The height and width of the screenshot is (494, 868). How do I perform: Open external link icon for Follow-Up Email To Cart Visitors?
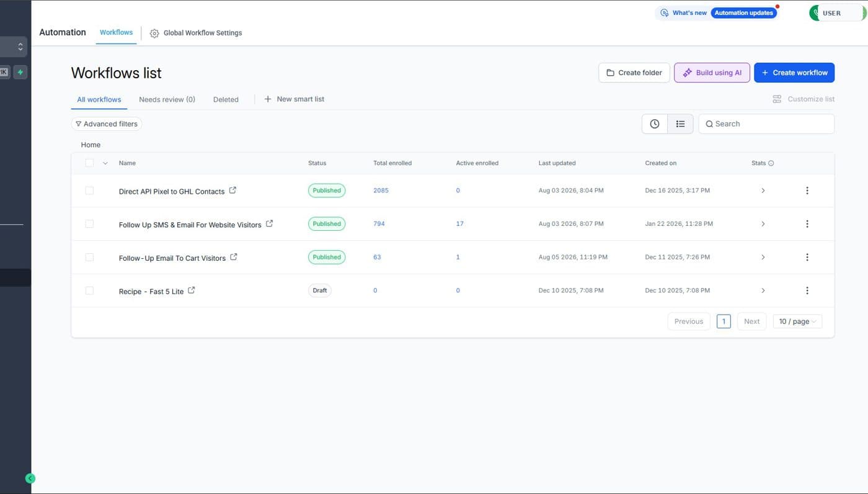(234, 257)
